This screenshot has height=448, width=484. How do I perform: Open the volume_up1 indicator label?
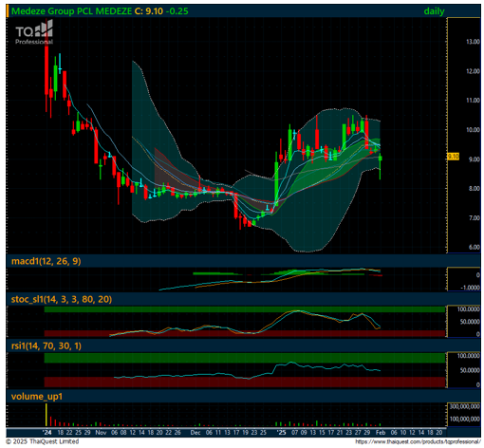click(37, 396)
